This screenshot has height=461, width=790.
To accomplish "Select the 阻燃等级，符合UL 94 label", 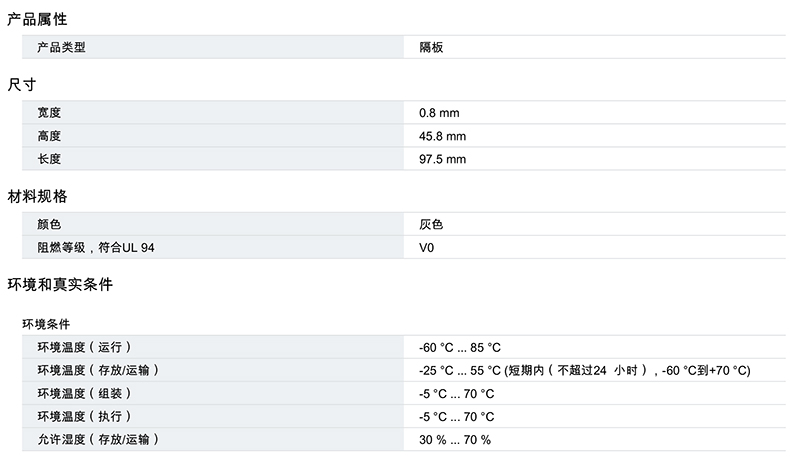I will [96, 248].
